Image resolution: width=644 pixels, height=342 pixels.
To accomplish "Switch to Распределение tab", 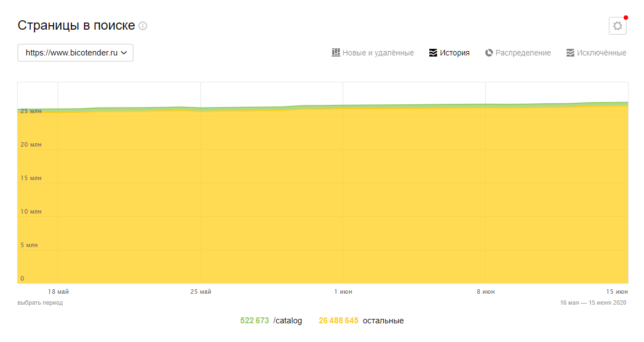I will pos(523,53).
